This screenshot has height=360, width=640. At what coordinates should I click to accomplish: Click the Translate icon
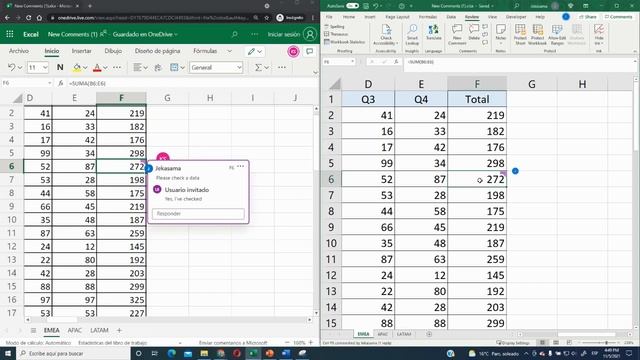click(x=433, y=32)
